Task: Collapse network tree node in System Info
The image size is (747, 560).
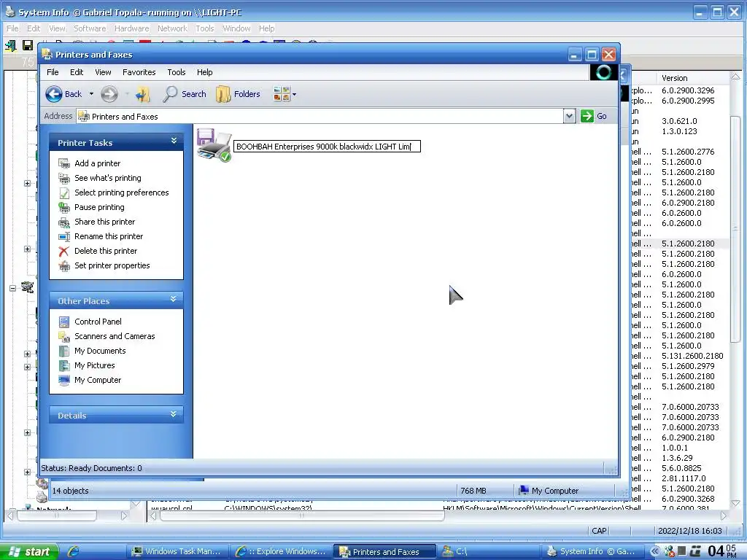Action: click(13, 287)
